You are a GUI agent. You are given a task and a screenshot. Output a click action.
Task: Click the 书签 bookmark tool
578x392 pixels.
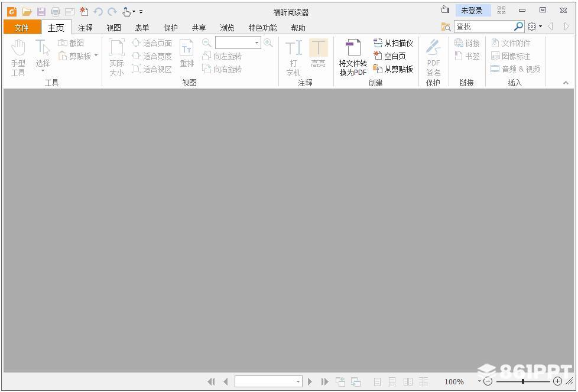pyautogui.click(x=467, y=56)
